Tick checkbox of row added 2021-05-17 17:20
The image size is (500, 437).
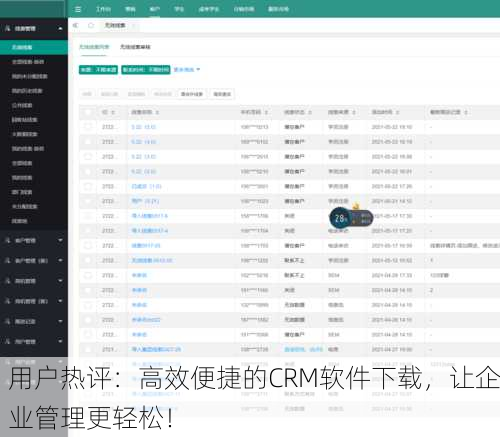click(88, 231)
